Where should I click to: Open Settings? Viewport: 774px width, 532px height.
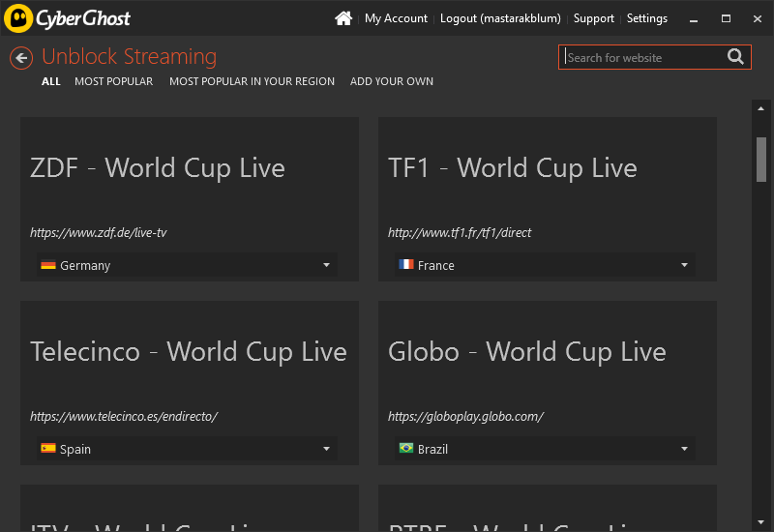coord(646,18)
